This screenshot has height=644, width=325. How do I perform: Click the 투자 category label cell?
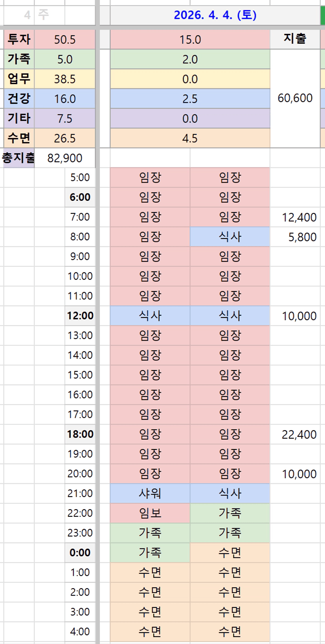(x=19, y=40)
